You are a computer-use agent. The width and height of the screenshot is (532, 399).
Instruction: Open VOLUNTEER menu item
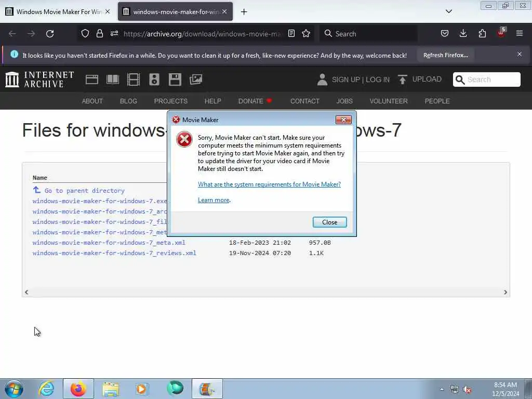(389, 101)
